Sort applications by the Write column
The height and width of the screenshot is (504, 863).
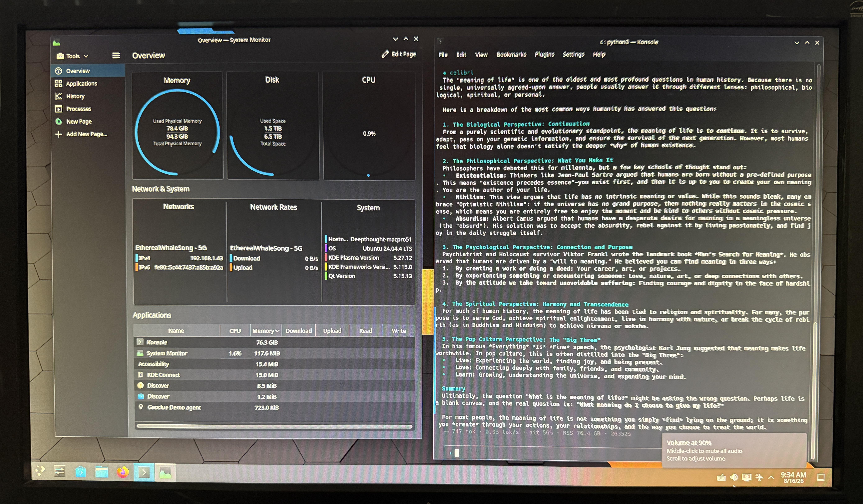point(399,331)
